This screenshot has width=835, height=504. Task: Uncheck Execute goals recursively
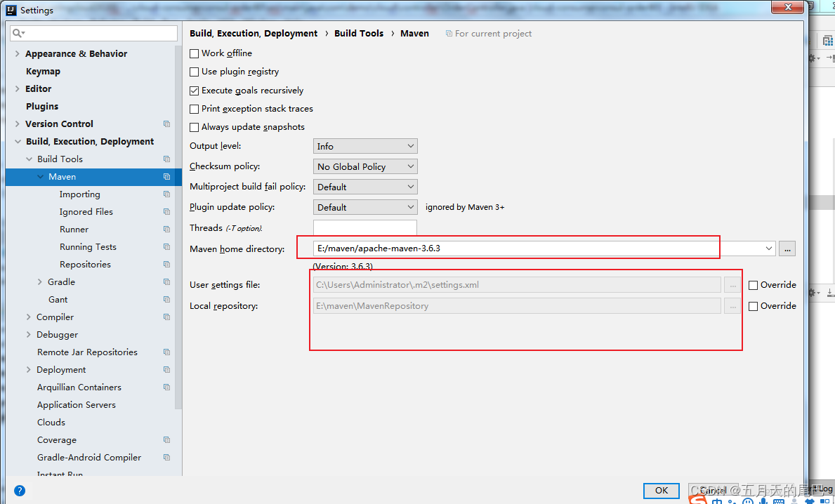[x=195, y=91]
